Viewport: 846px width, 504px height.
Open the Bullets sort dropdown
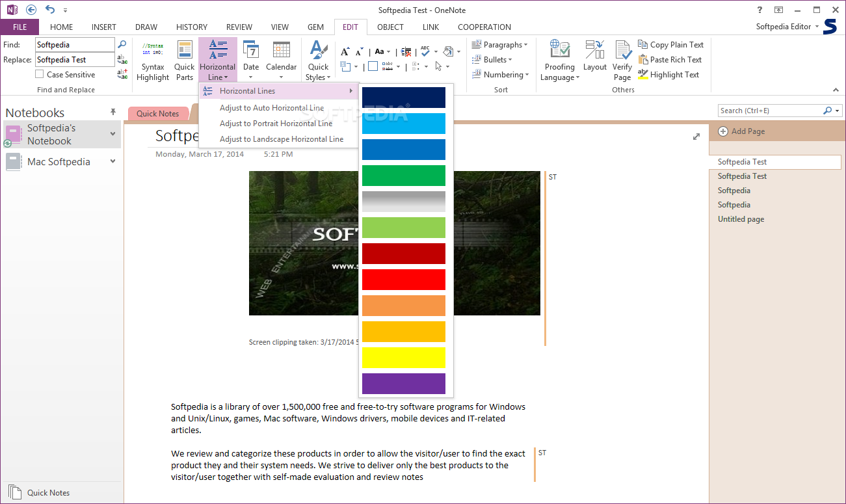click(x=491, y=60)
